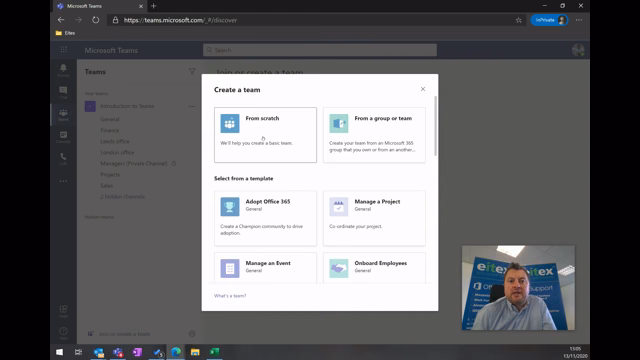
Task: Open the Leeds office channel
Action: [115, 141]
